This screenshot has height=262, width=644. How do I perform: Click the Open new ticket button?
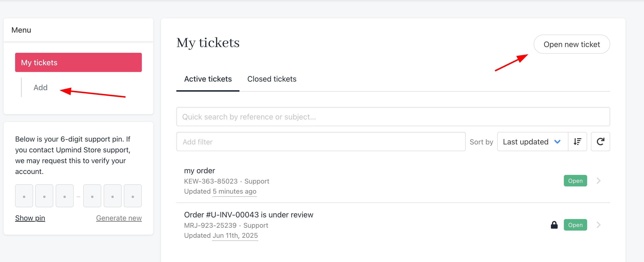pyautogui.click(x=572, y=44)
